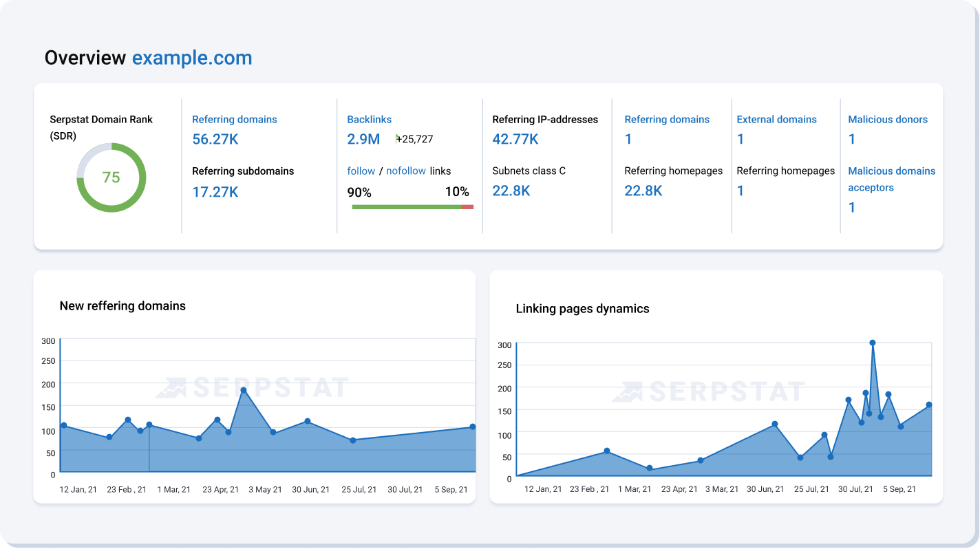Viewport: 980px width, 549px height.
Task: Select the SDR donut gauge showing 75
Action: (111, 177)
